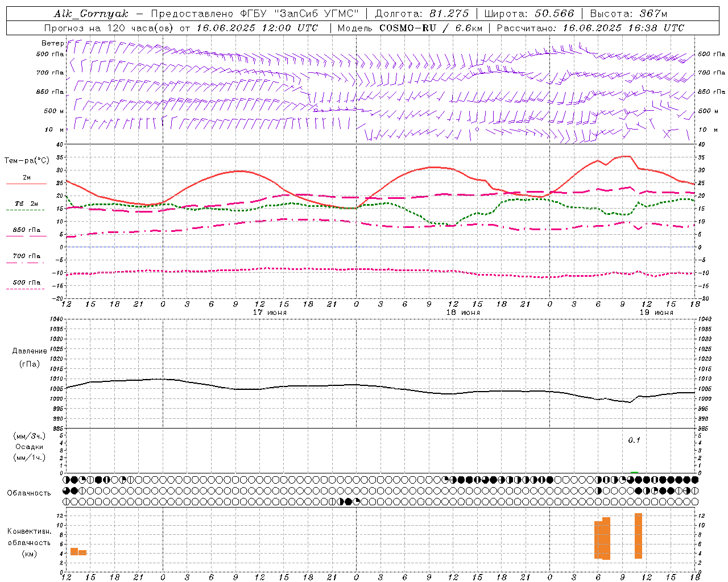Click the small green precipitation bar

click(634, 472)
